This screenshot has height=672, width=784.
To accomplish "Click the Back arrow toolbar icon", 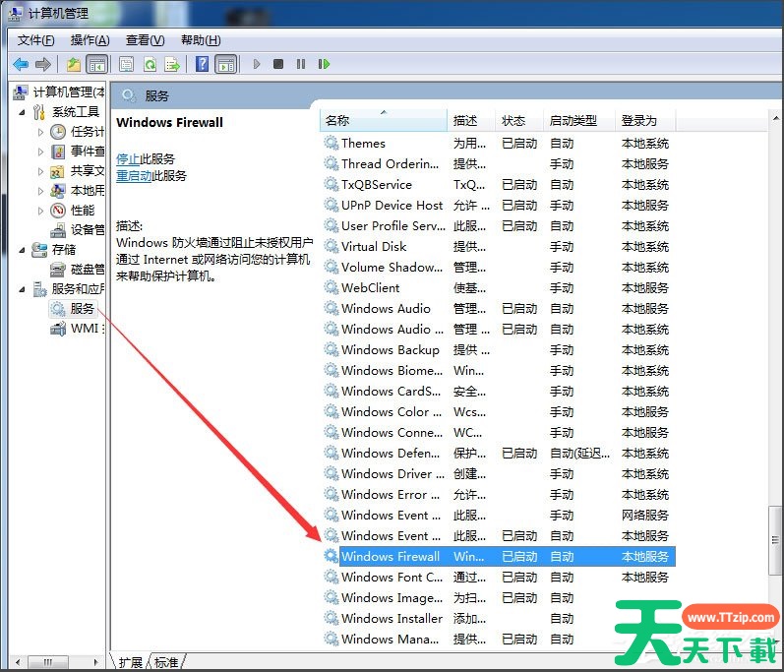I will pos(20,64).
